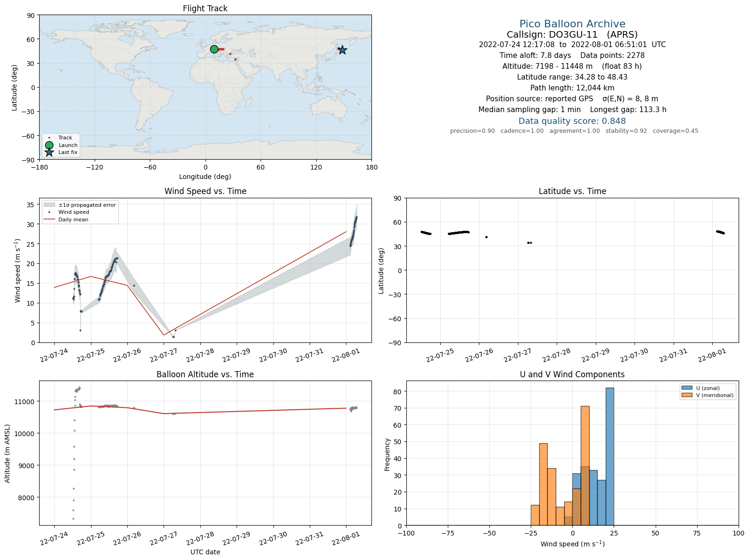Select the Track entry in the map legend

(x=60, y=138)
